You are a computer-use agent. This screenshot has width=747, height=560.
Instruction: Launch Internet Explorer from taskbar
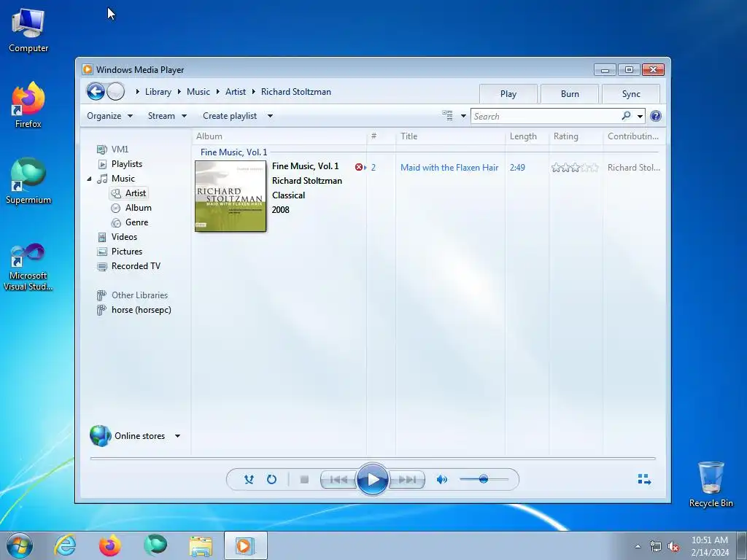click(65, 545)
